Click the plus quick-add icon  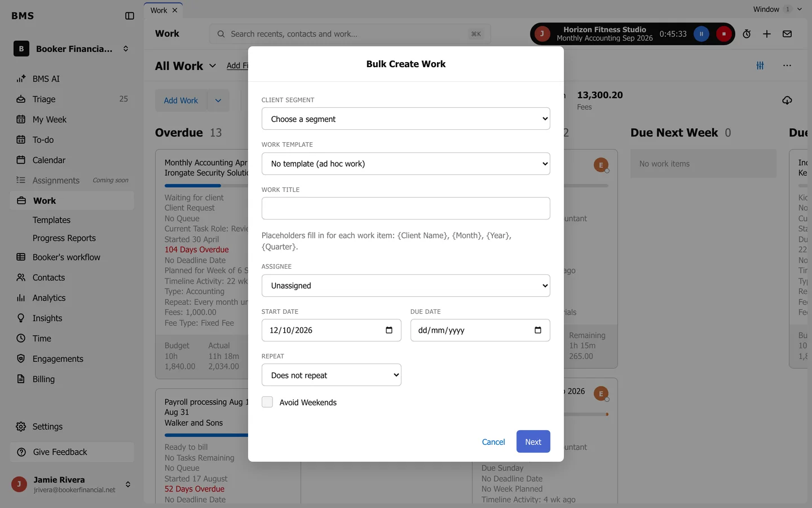[x=767, y=34]
